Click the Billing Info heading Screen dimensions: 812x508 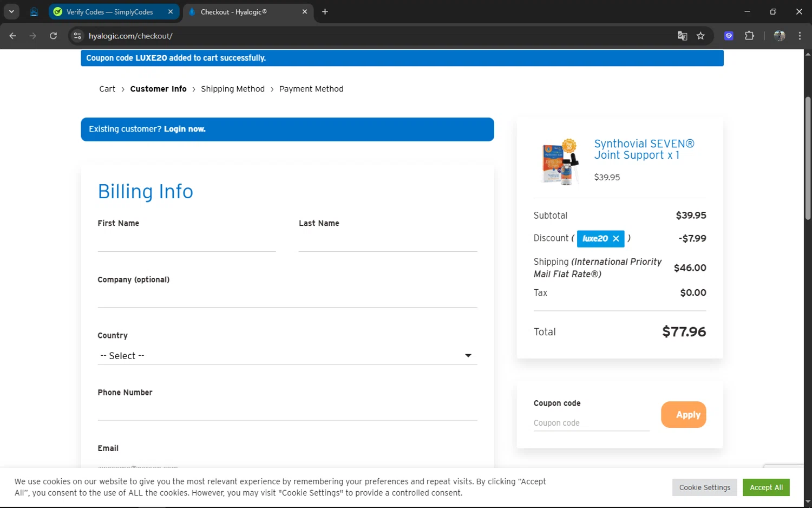click(x=145, y=191)
